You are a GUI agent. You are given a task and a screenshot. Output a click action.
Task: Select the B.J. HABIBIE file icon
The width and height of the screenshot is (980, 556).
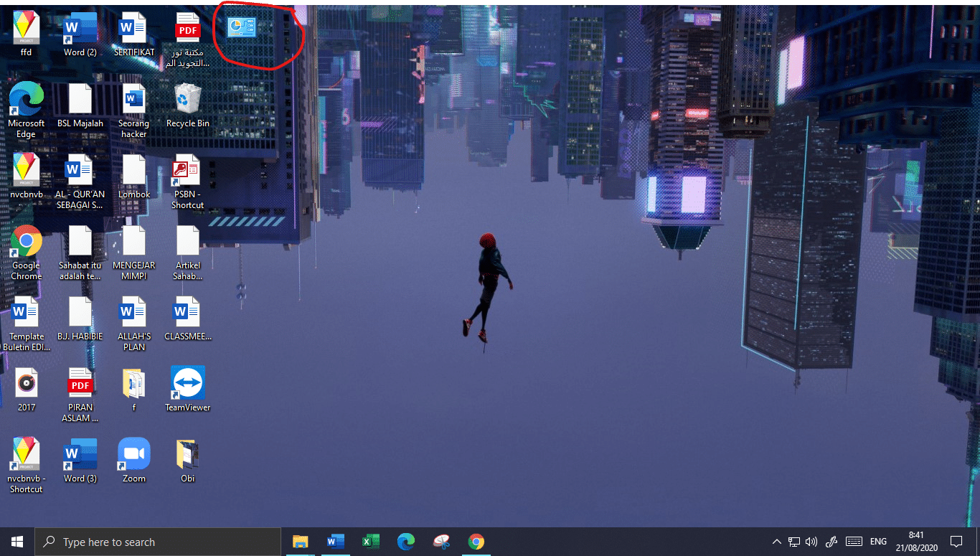coord(80,318)
